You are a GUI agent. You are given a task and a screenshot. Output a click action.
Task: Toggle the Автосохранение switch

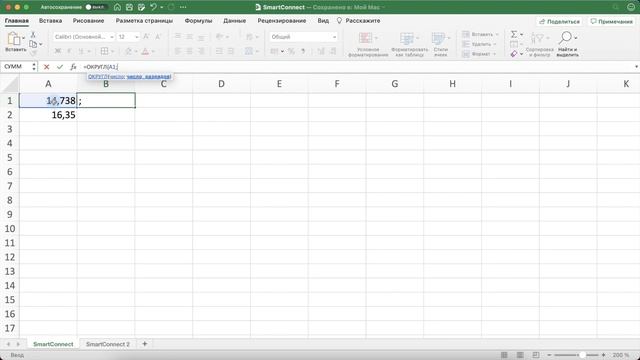(x=96, y=7)
